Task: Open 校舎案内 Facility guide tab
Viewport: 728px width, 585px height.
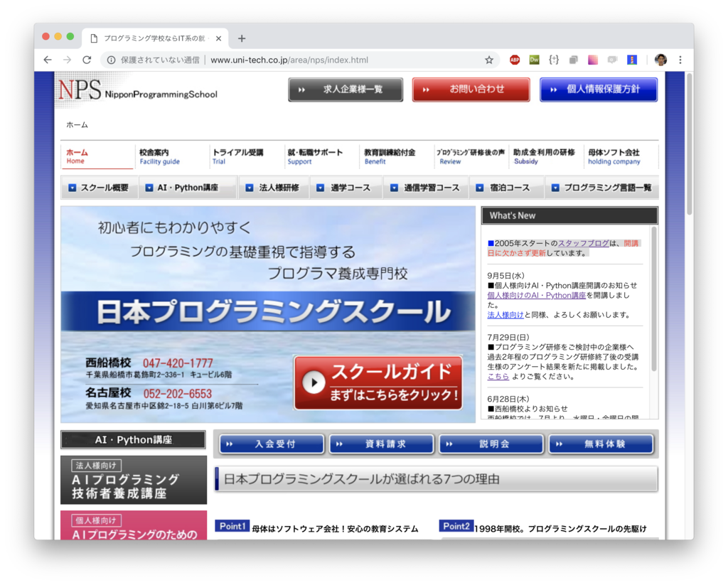Action: pos(171,156)
